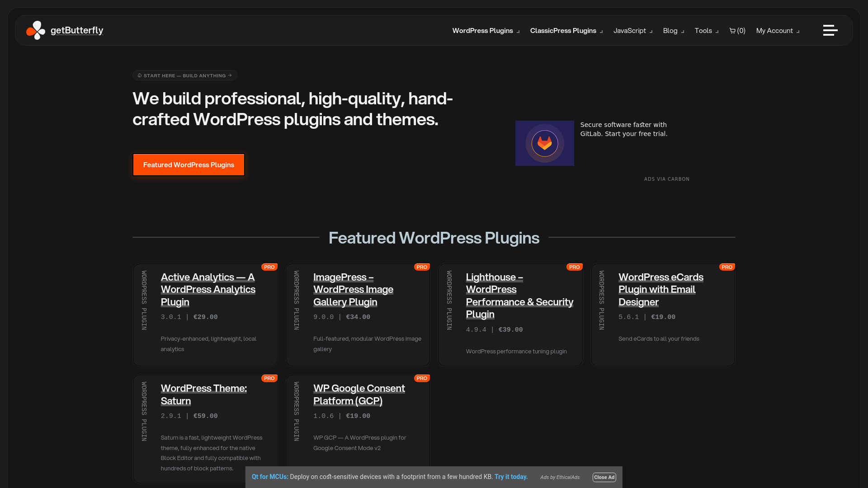Image resolution: width=868 pixels, height=488 pixels.
Task: Click the Ads by EthicalAds label
Action: point(560,477)
